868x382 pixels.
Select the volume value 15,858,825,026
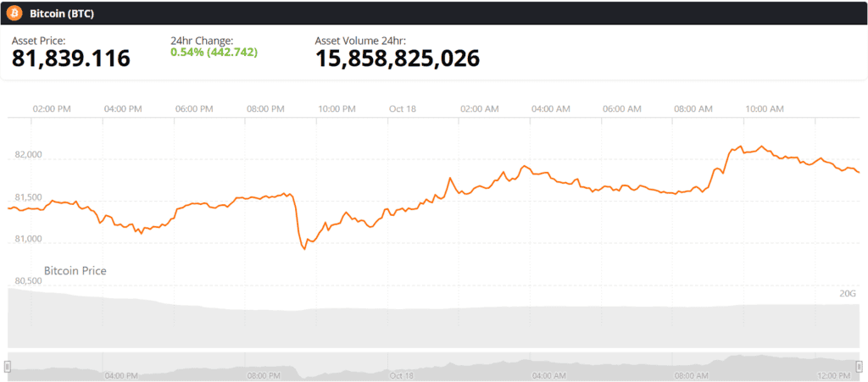pos(398,58)
